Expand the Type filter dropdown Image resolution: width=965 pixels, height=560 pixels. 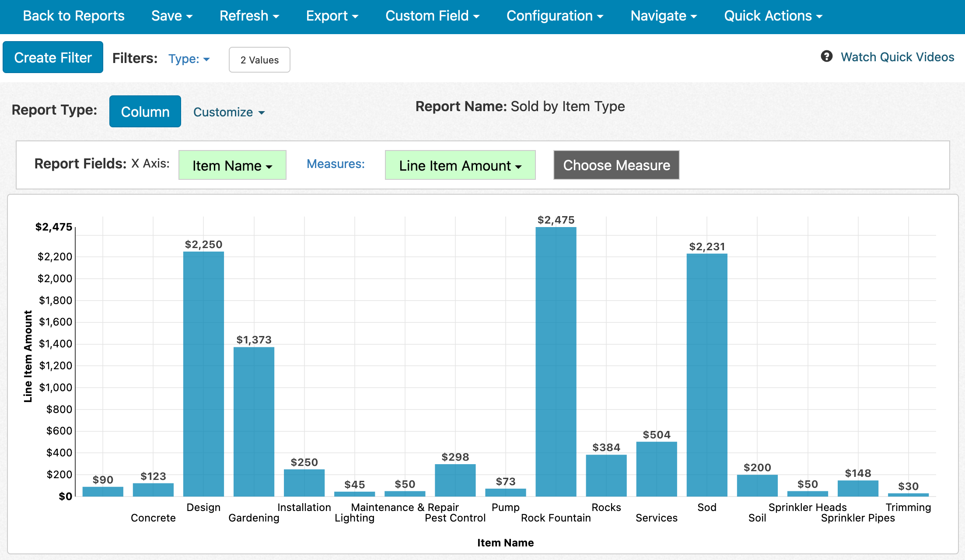189,59
